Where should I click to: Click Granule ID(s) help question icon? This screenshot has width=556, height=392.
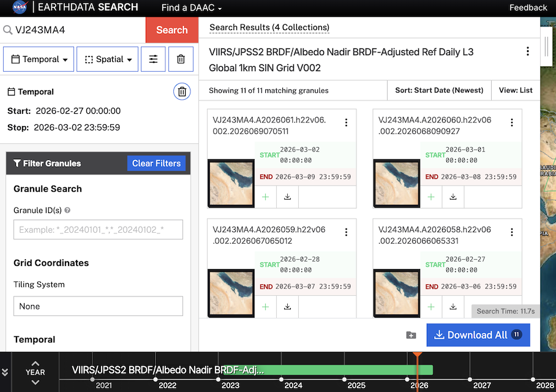tap(67, 210)
